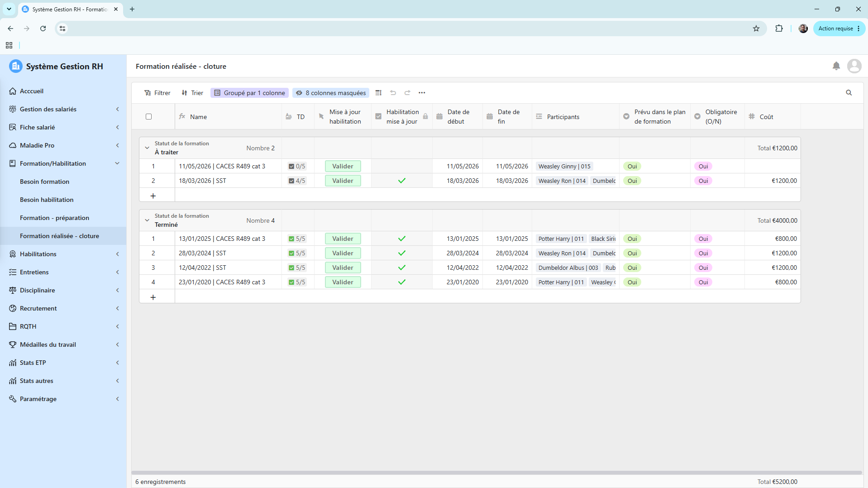Viewport: 868px width, 488px height.
Task: Click Valider for CACES R489 11/05/2026
Action: 343,166
